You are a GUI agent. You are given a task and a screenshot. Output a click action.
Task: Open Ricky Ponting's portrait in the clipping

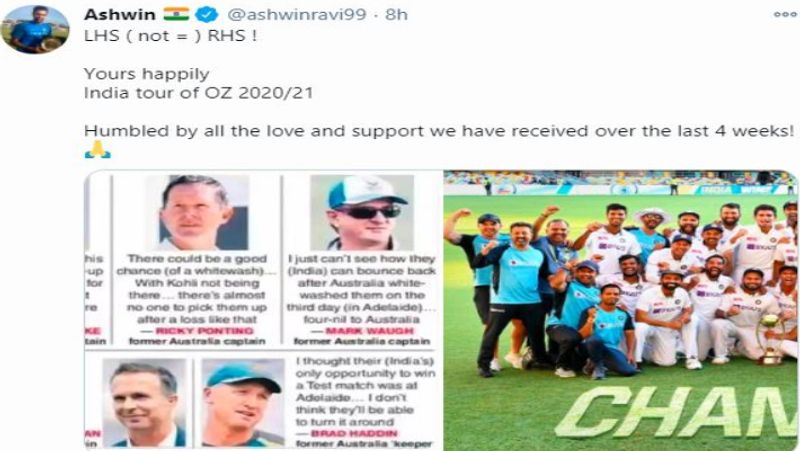click(x=196, y=212)
